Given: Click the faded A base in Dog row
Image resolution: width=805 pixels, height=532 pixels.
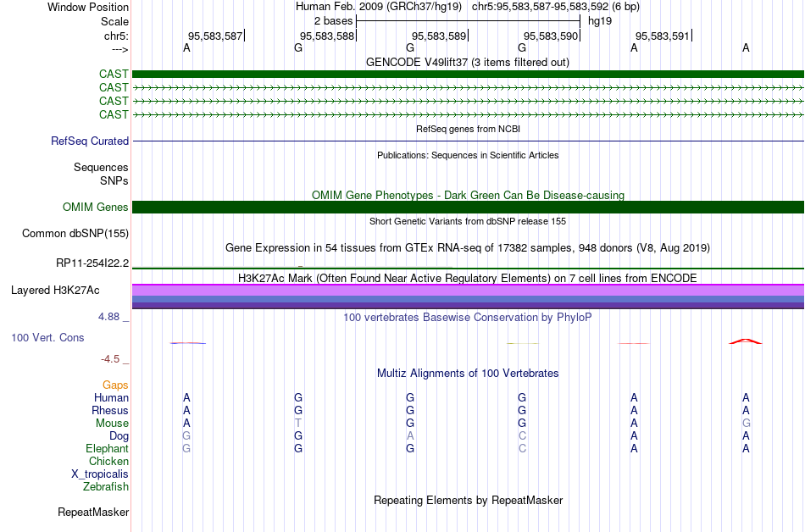Looking at the screenshot, I should point(410,436).
